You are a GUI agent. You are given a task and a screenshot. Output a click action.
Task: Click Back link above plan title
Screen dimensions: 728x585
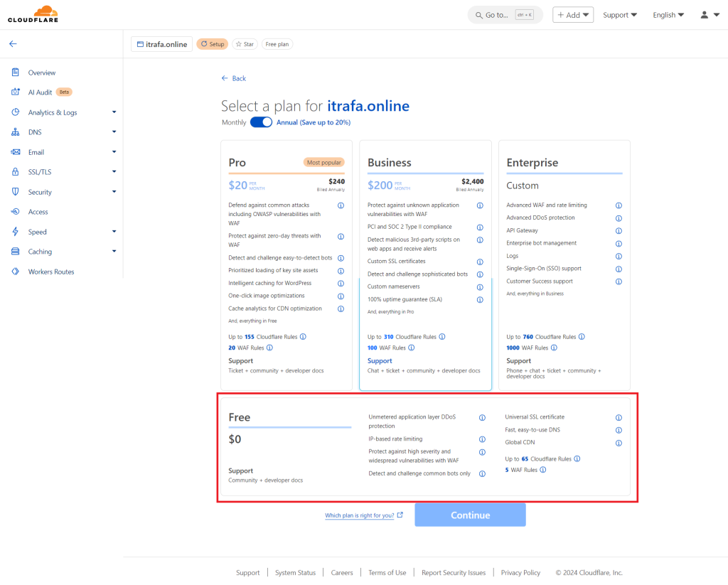234,78
